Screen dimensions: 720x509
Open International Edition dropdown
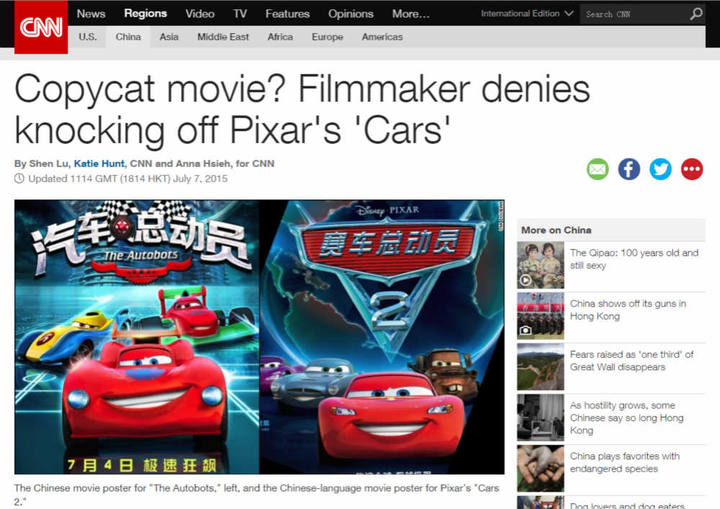coord(527,14)
